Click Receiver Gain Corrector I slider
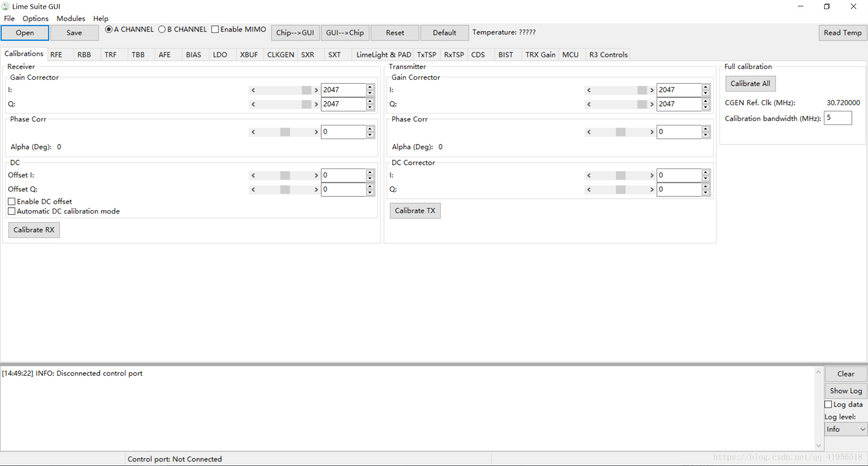The image size is (868, 466). pyautogui.click(x=284, y=90)
